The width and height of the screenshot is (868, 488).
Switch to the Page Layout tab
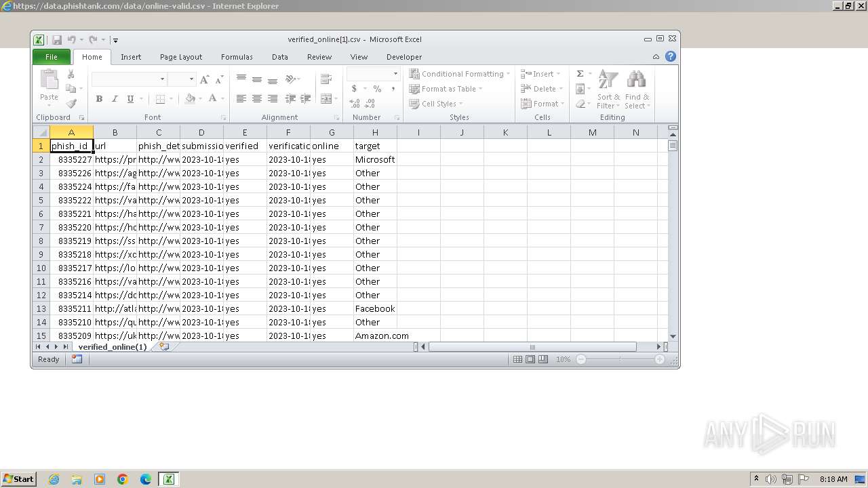click(181, 57)
